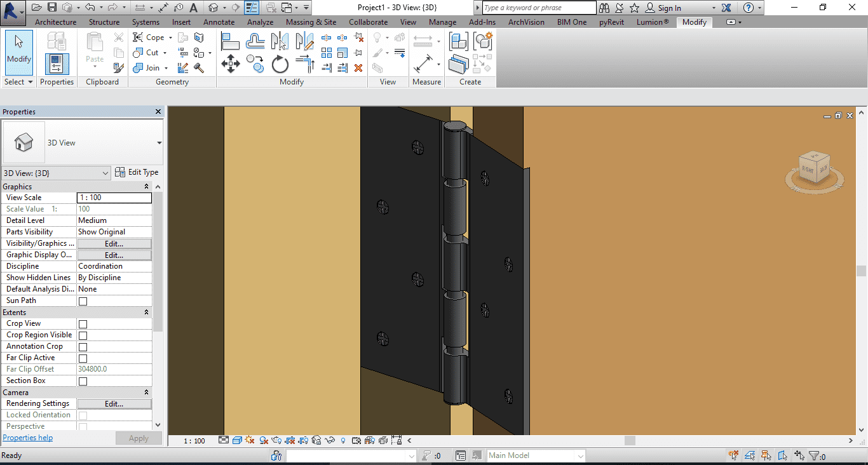Click the Offset tool icon

tap(255, 41)
